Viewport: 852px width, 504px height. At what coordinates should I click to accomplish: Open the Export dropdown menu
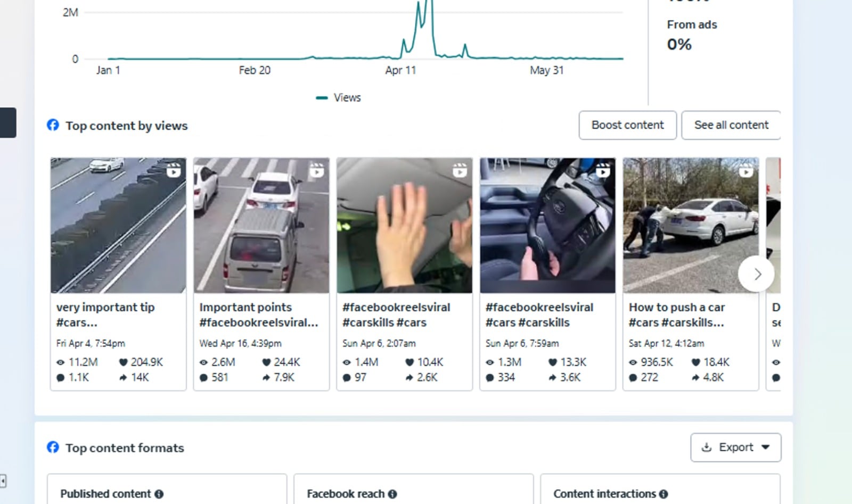click(x=735, y=447)
